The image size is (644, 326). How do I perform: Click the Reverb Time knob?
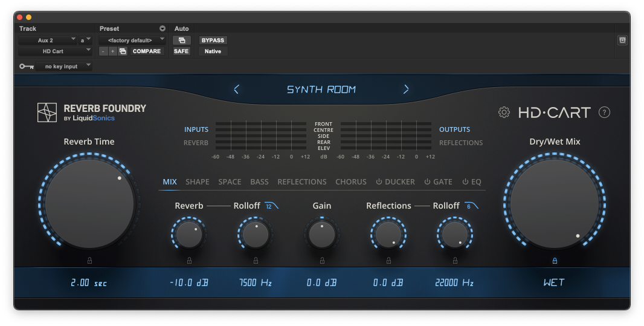[x=89, y=204]
